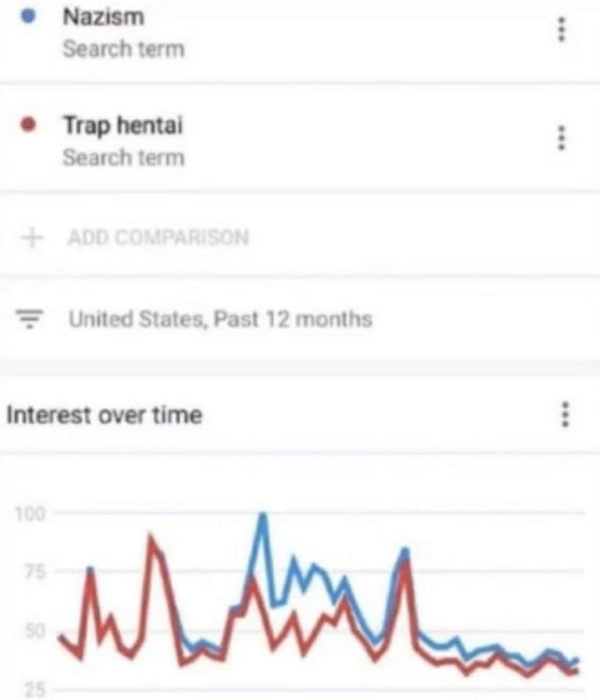Viewport: 600px width, 700px height.
Task: Edit the Trap hentai search term
Action: pos(122,125)
